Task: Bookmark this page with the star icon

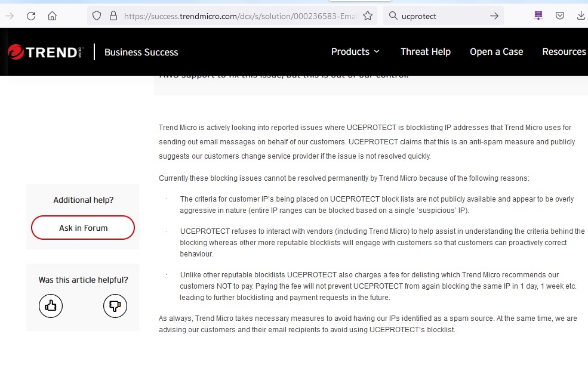Action: click(x=368, y=16)
